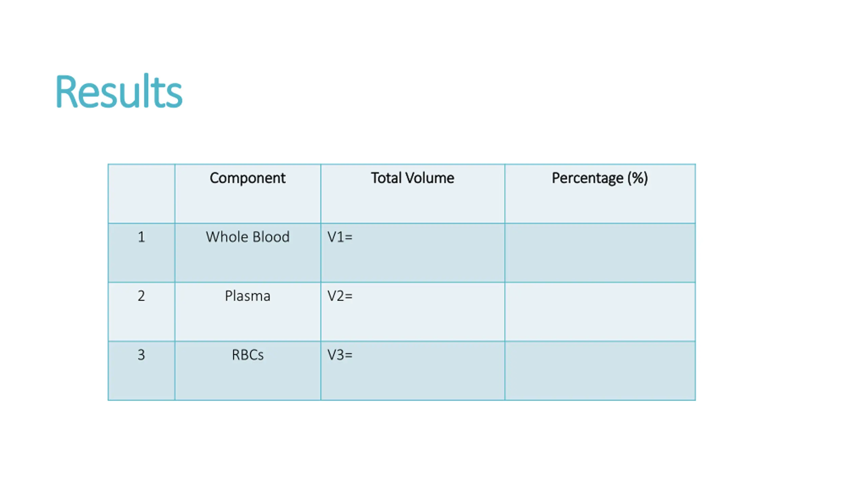Click the empty top-left header cell
This screenshot has height=488, width=868.
(141, 194)
